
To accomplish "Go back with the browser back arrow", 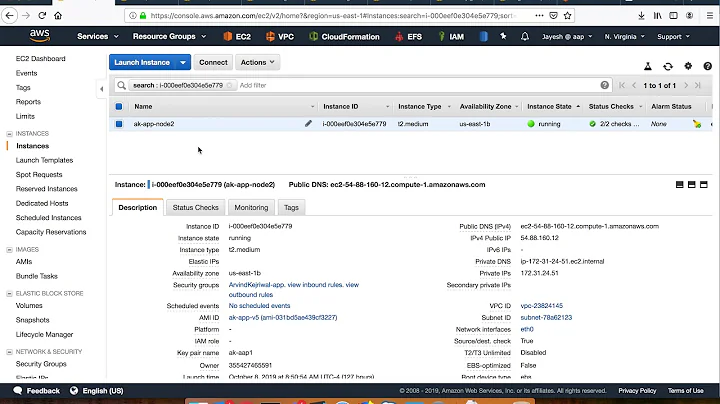I will [x=10, y=16].
